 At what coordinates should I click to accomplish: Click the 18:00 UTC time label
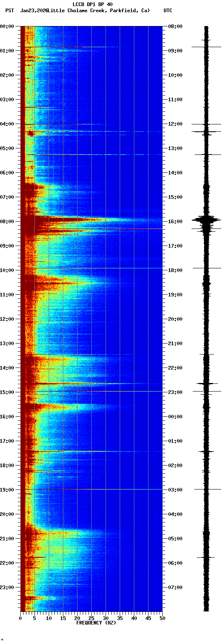pos(175,270)
